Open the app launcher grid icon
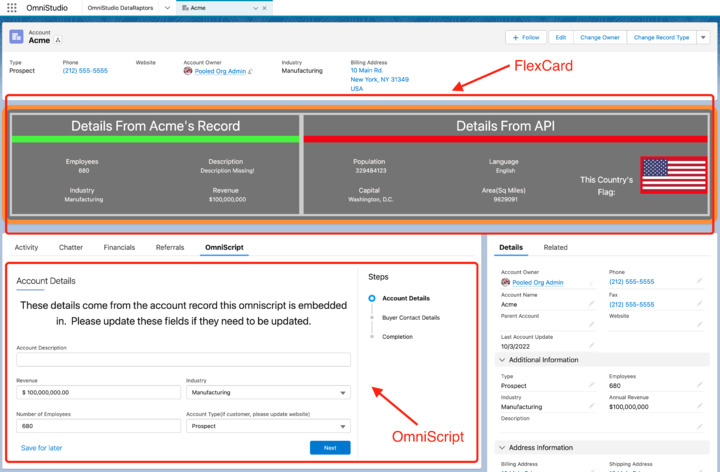This screenshot has width=720, height=472. pyautogui.click(x=13, y=6)
